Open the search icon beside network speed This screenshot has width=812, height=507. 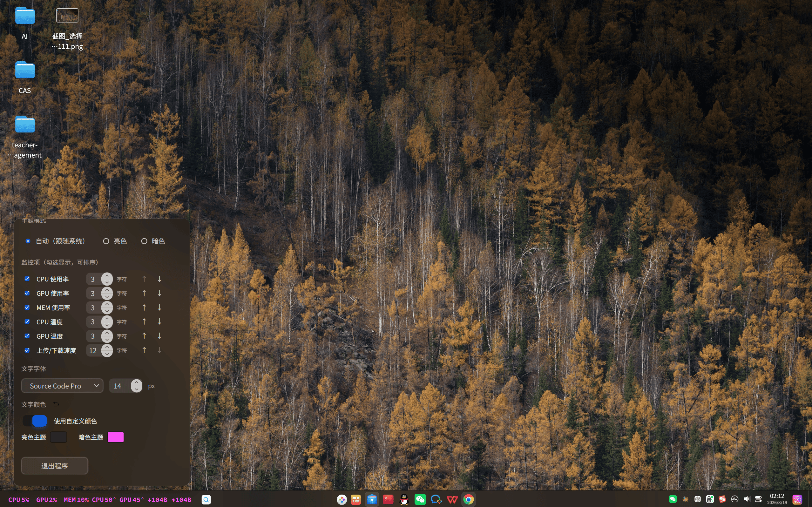206,500
